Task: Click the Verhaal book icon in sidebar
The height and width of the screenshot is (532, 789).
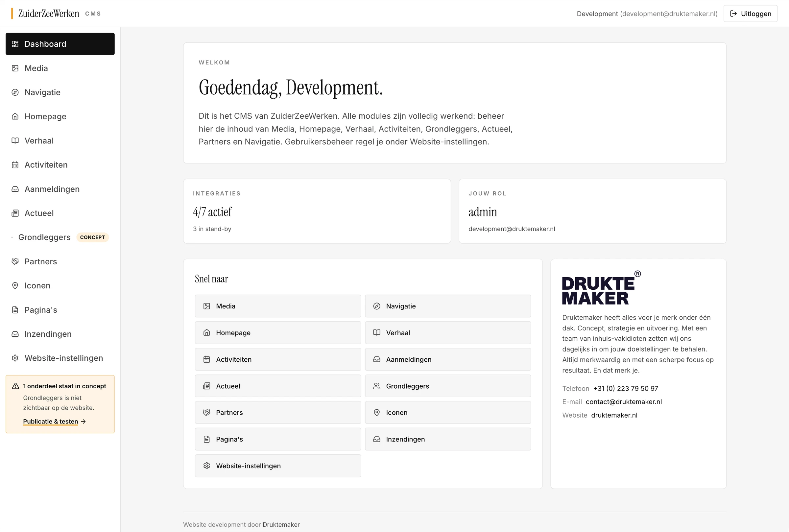Action: 15,140
